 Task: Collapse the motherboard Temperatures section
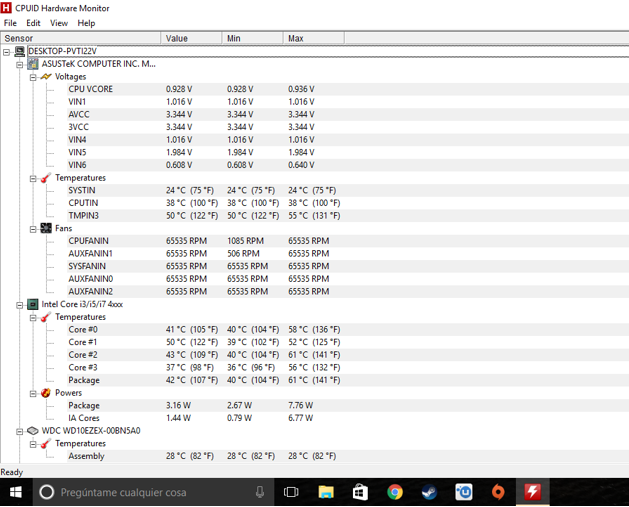(x=33, y=178)
